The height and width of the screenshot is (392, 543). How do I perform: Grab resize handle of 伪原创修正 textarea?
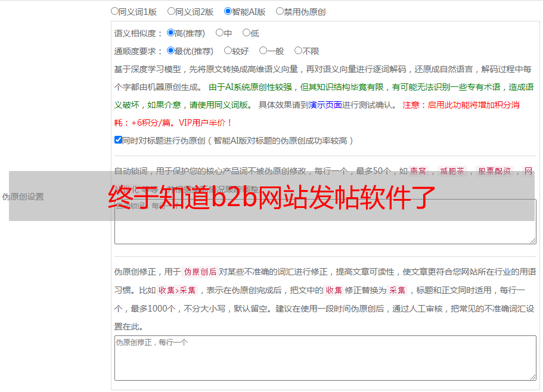[x=533, y=377]
